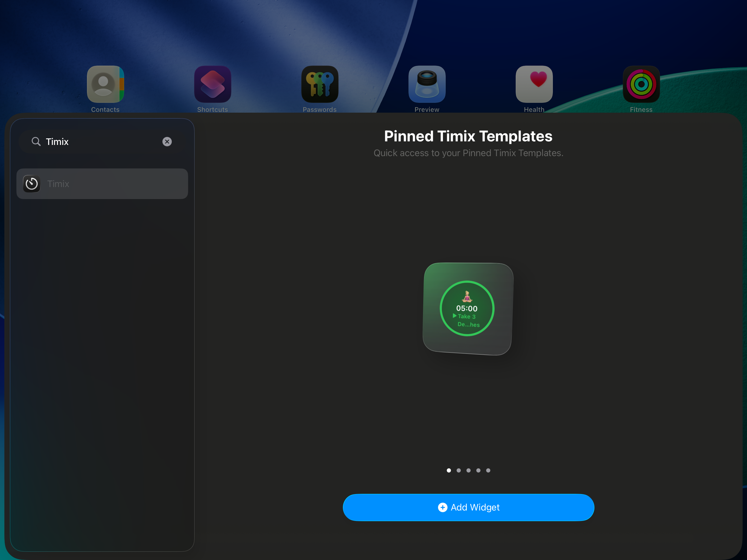Click the search field containing Timix

pos(102,142)
